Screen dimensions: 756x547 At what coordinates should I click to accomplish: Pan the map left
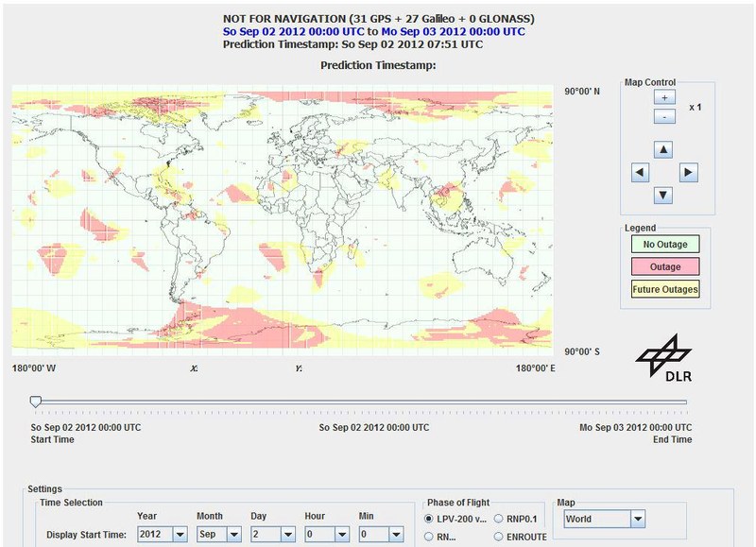point(640,172)
